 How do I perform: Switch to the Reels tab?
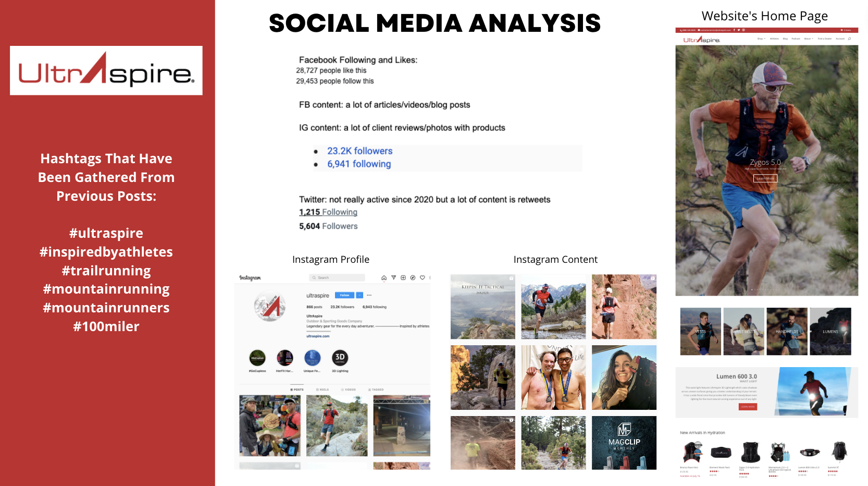323,390
